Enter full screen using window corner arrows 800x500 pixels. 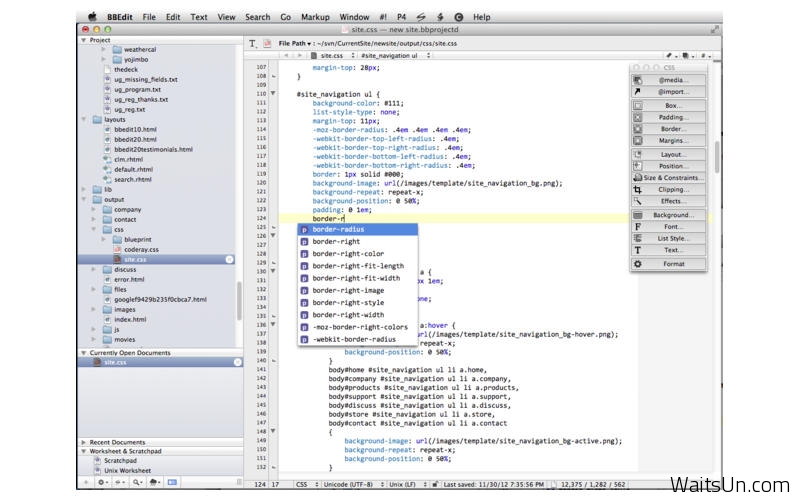[x=714, y=30]
